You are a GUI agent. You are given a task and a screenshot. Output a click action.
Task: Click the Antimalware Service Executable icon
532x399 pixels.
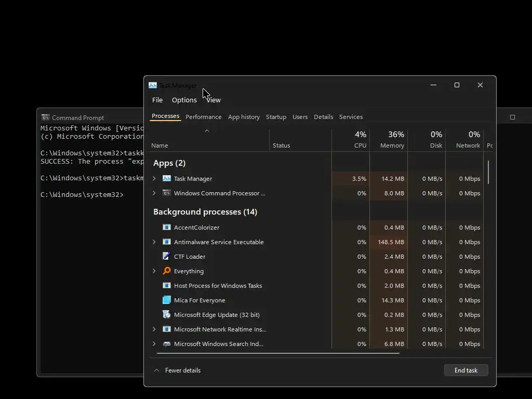167,242
